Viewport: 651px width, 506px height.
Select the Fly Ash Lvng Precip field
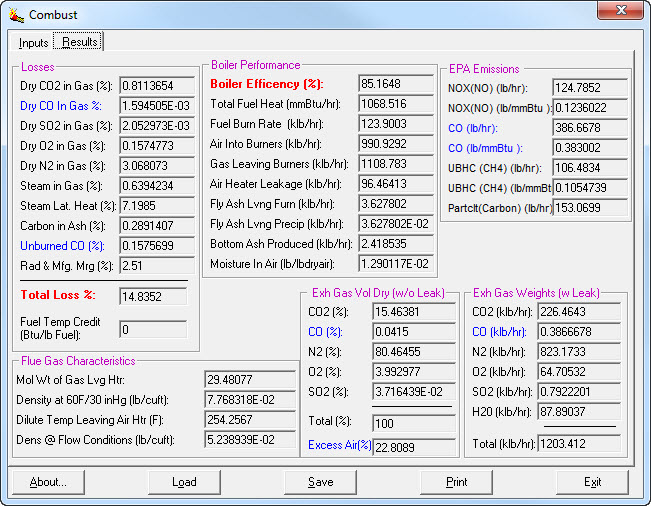coord(396,224)
